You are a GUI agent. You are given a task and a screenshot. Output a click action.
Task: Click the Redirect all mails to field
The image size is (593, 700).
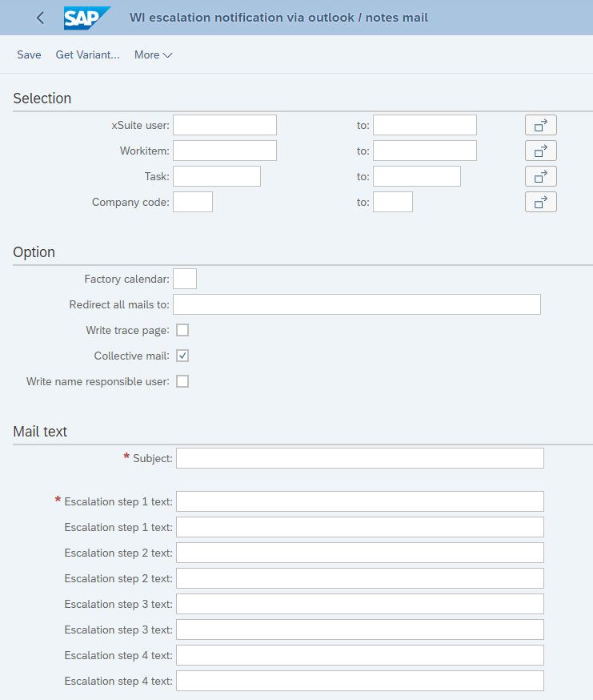click(x=359, y=304)
